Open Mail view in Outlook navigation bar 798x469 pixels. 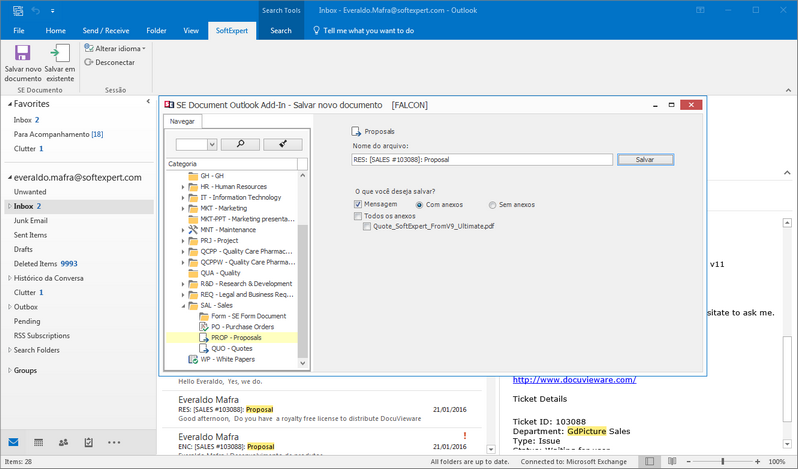(13, 442)
